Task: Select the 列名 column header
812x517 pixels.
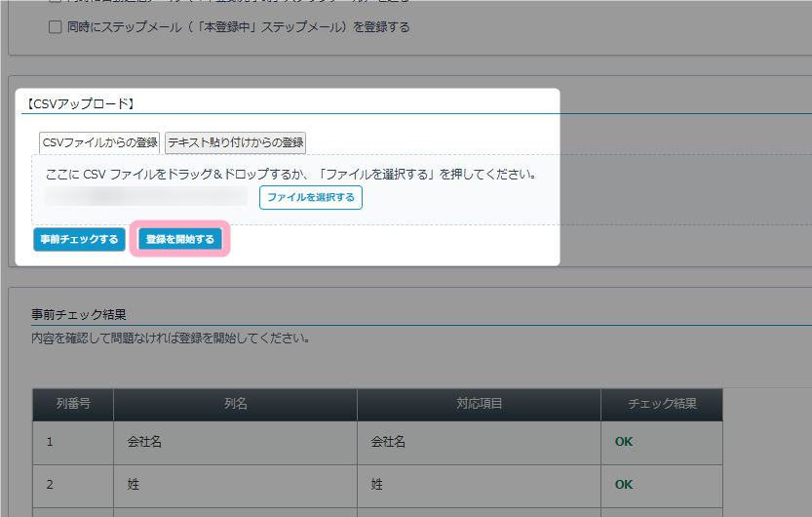Action: coord(235,404)
